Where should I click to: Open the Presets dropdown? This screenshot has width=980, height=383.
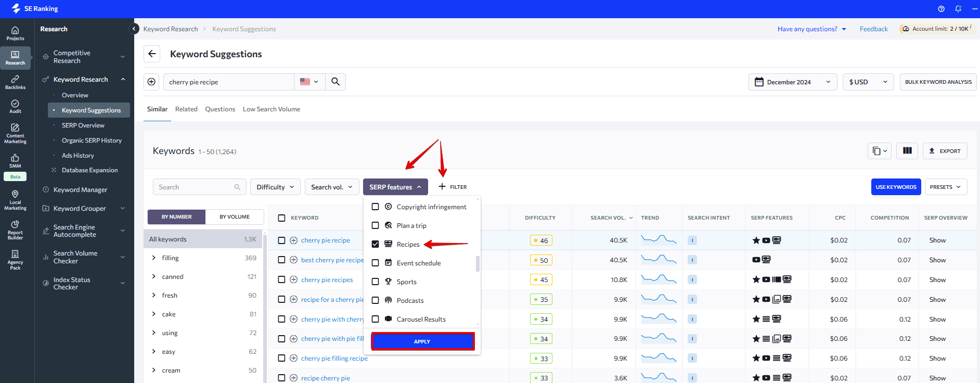(x=946, y=187)
